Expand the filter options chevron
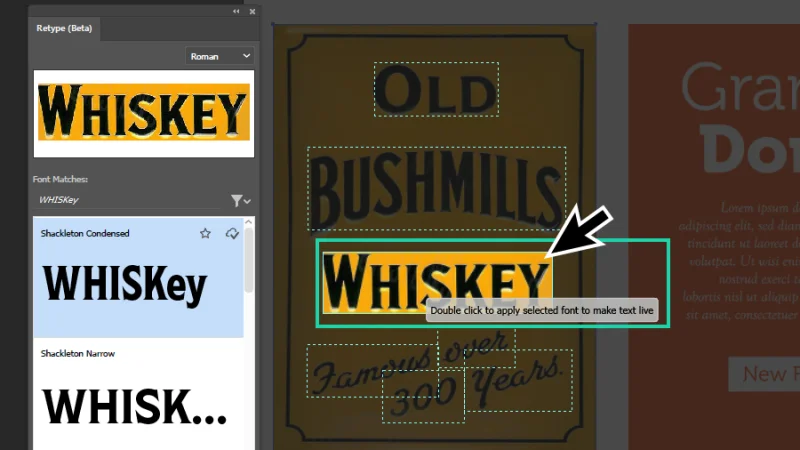 [247, 201]
